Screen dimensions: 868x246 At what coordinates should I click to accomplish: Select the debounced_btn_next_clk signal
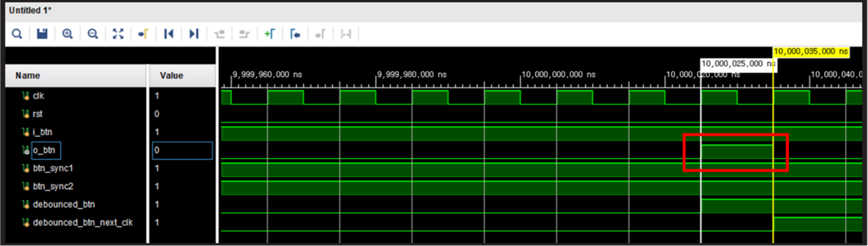83,223
